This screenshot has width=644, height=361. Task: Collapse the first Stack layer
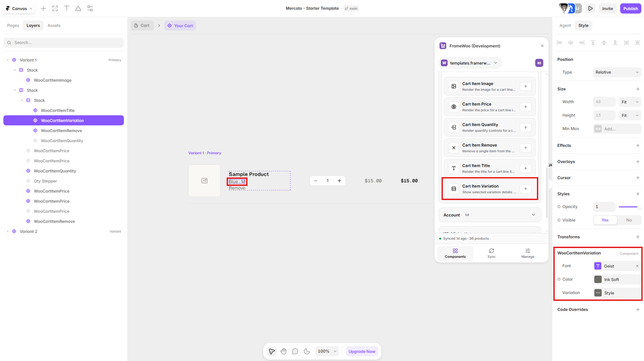(15, 70)
